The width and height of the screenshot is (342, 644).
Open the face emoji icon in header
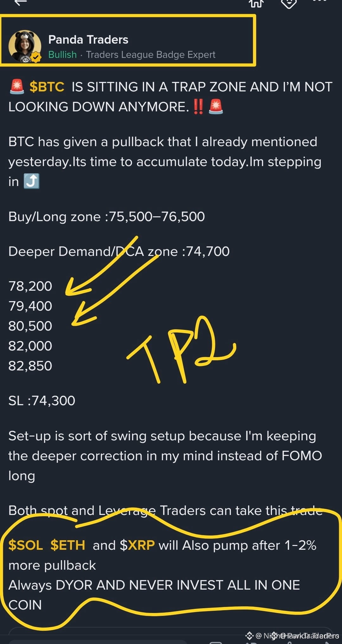coord(289,3)
